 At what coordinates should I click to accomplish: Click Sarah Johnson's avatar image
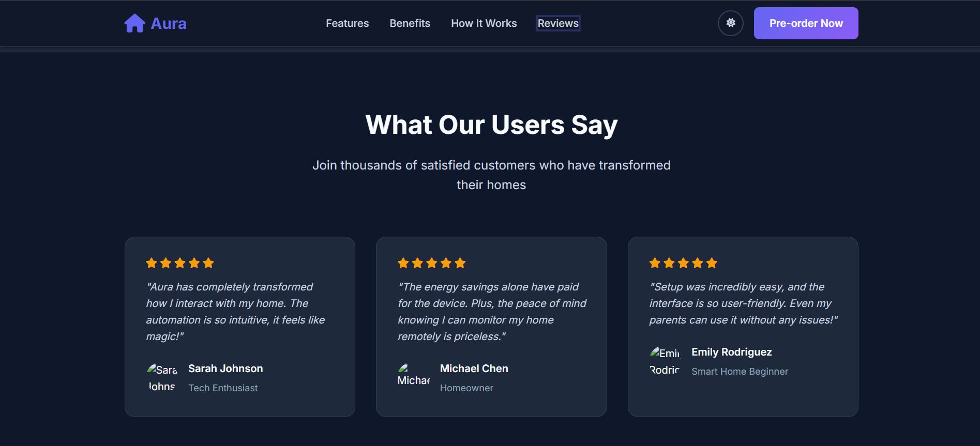tap(162, 378)
